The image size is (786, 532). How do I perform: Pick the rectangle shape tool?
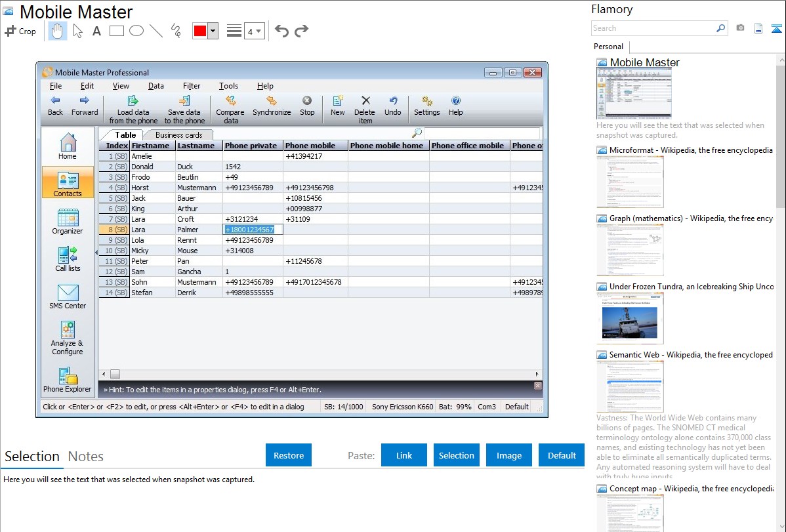(117, 31)
